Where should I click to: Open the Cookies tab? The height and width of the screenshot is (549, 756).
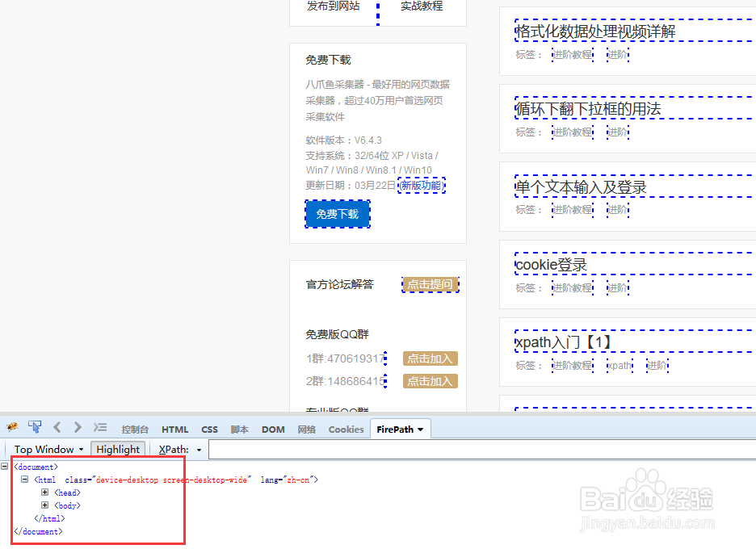pyautogui.click(x=346, y=430)
